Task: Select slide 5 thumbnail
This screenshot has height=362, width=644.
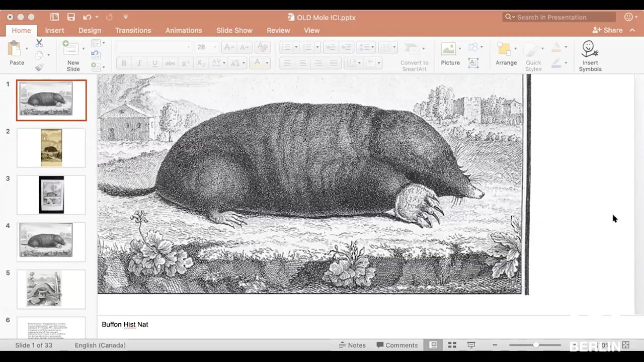Action: pyautogui.click(x=51, y=289)
